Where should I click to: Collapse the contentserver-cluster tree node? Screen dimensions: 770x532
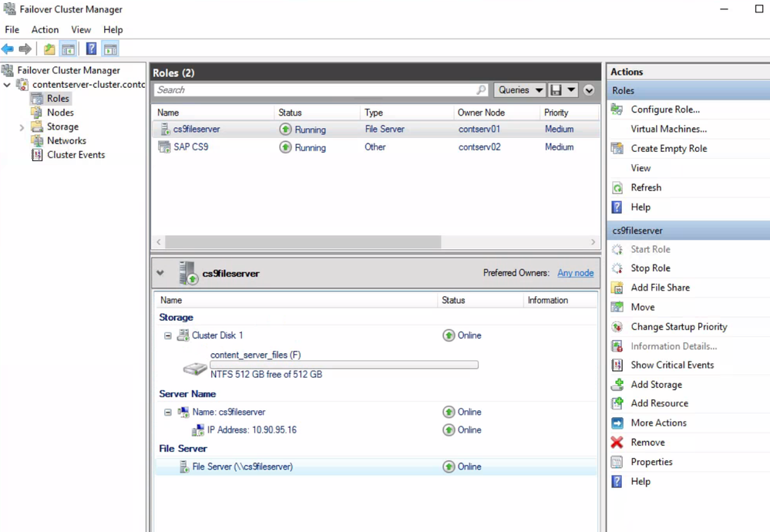coord(7,85)
